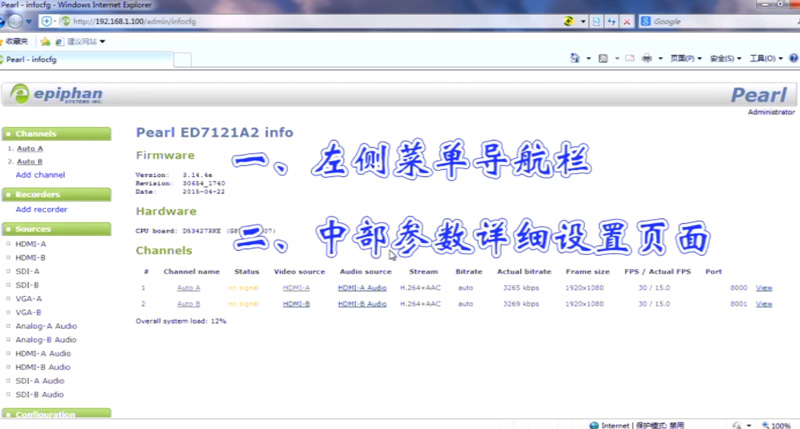Open the 页面(P) dropdown menu

pyautogui.click(x=684, y=59)
